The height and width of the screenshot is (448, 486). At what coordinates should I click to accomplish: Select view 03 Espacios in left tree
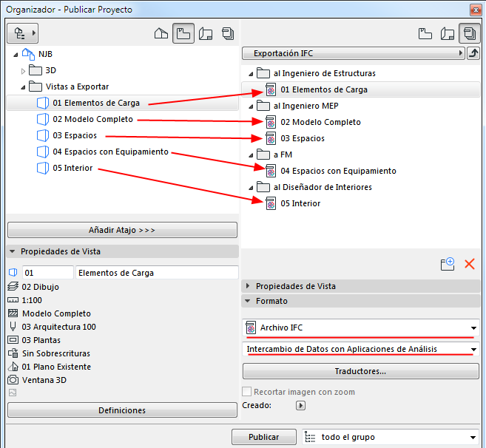[x=67, y=135]
